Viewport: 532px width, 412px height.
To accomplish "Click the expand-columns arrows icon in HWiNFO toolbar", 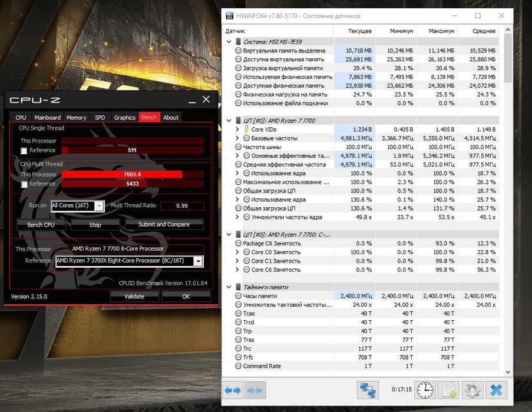I will [x=233, y=390].
